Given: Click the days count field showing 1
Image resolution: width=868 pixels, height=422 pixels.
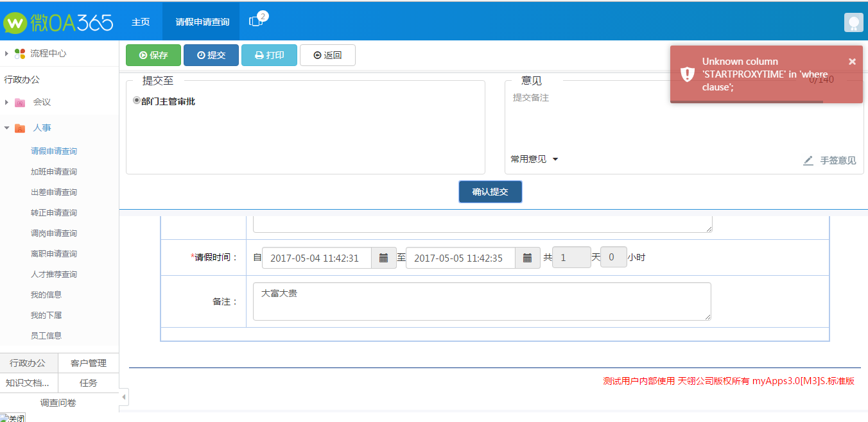Looking at the screenshot, I should 571,257.
